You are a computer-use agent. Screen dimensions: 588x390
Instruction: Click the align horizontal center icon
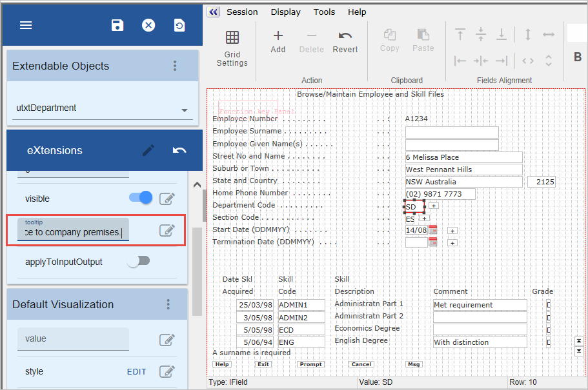click(481, 61)
